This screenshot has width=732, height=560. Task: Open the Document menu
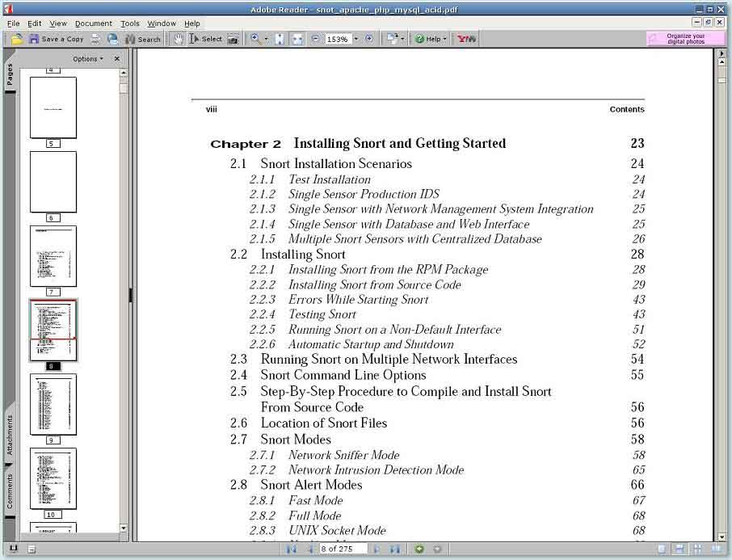click(93, 23)
